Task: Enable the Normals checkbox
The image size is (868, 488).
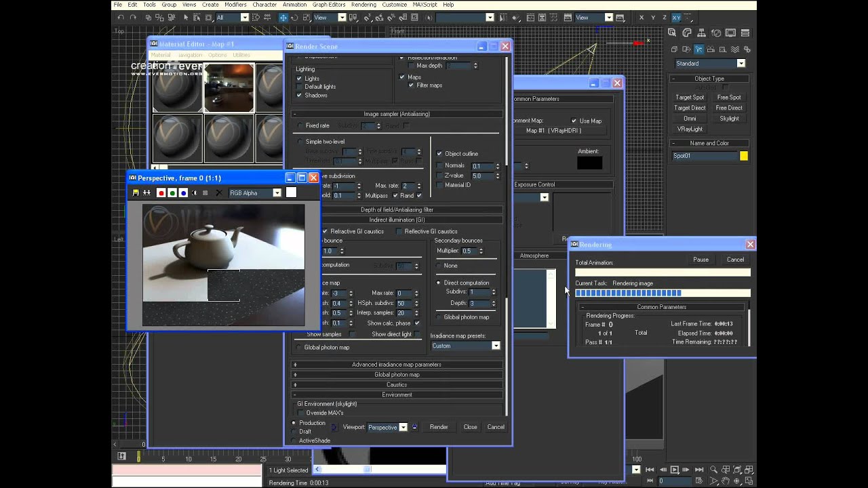Action: [439, 166]
